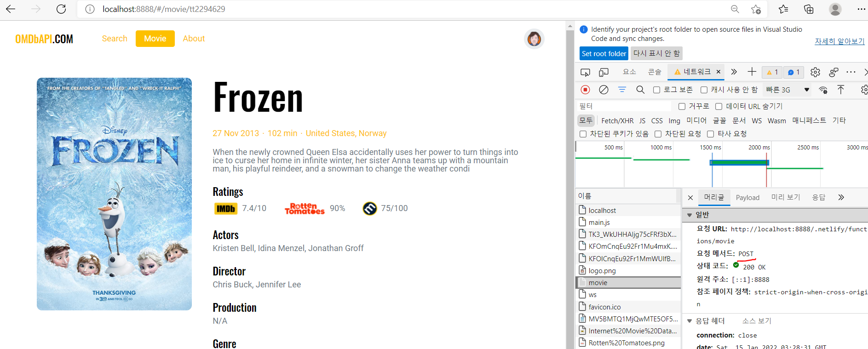Viewport: 868px width, 349px height.
Task: Collapse the 일반 section
Action: [x=690, y=215]
